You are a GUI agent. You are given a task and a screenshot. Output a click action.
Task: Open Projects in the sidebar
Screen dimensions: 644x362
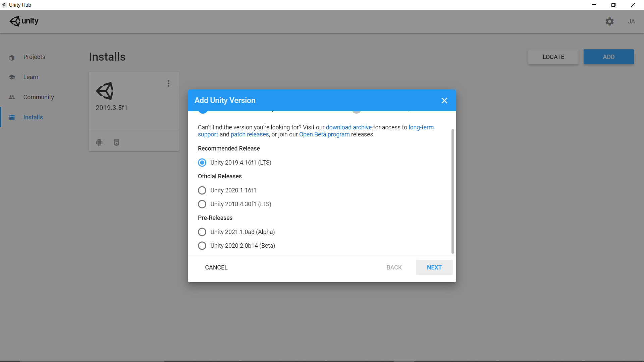pyautogui.click(x=34, y=57)
